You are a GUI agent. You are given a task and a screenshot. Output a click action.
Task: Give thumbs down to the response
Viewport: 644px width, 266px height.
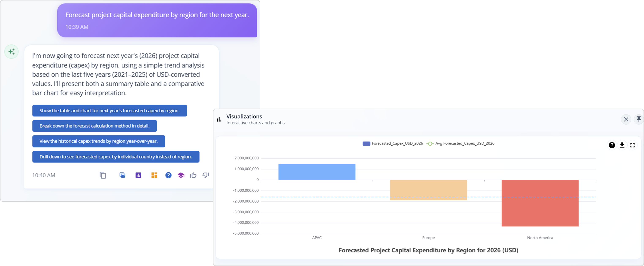[x=206, y=175]
